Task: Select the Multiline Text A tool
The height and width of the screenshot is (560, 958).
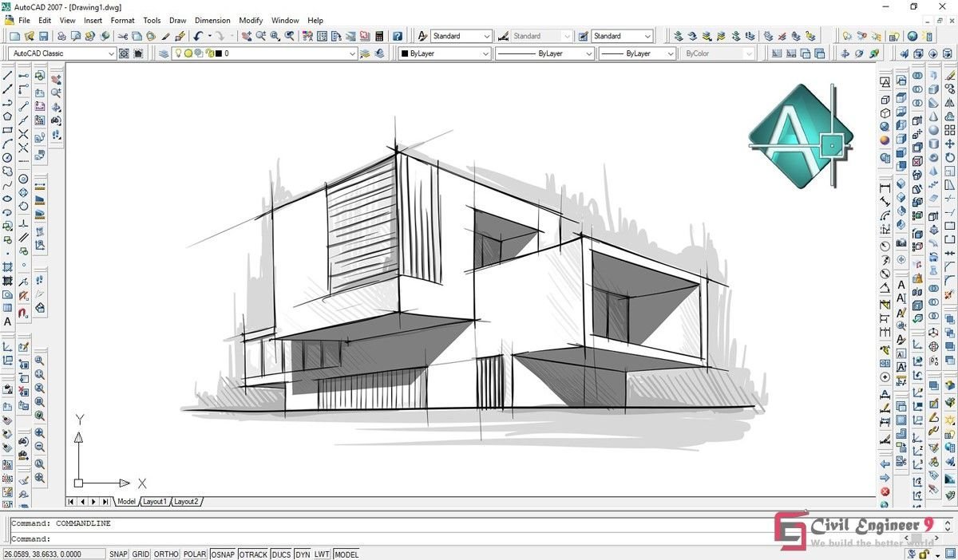Action: pyautogui.click(x=7, y=321)
